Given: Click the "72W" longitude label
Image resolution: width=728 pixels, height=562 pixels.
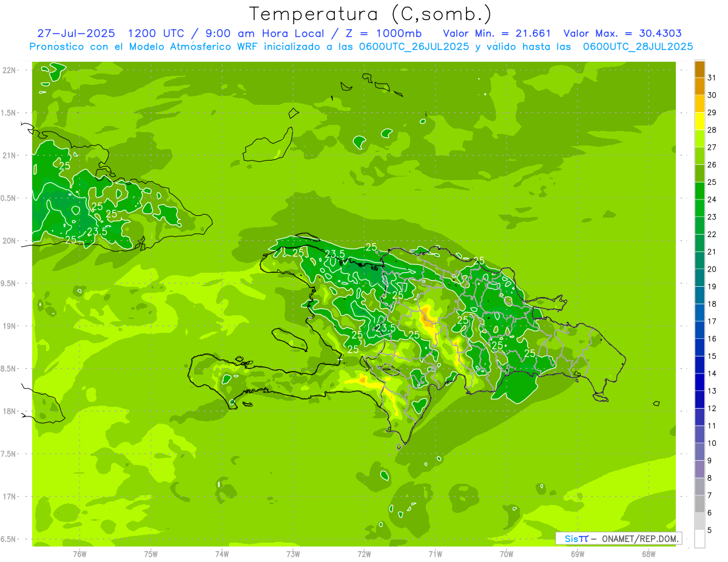Looking at the screenshot, I should (x=364, y=554).
